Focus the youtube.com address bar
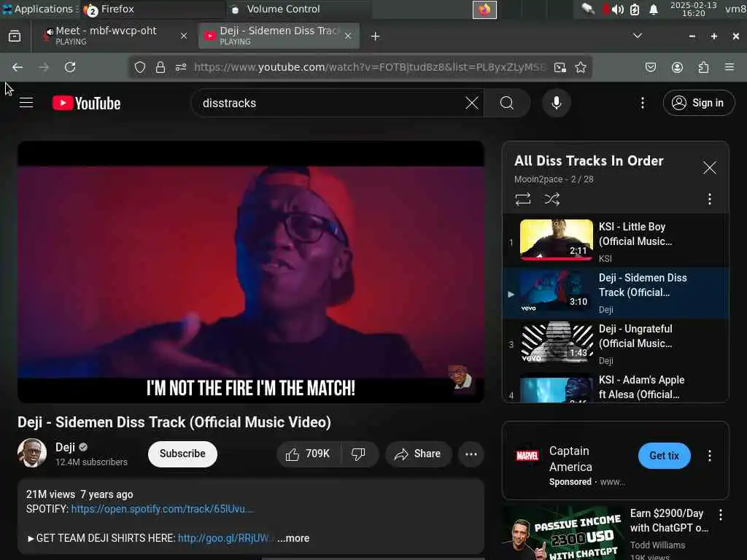 [x=370, y=67]
